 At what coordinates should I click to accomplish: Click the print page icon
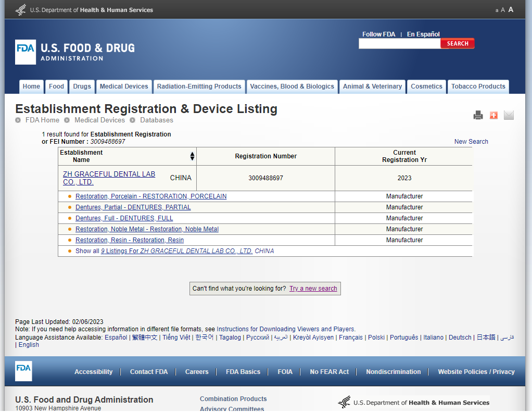[478, 115]
